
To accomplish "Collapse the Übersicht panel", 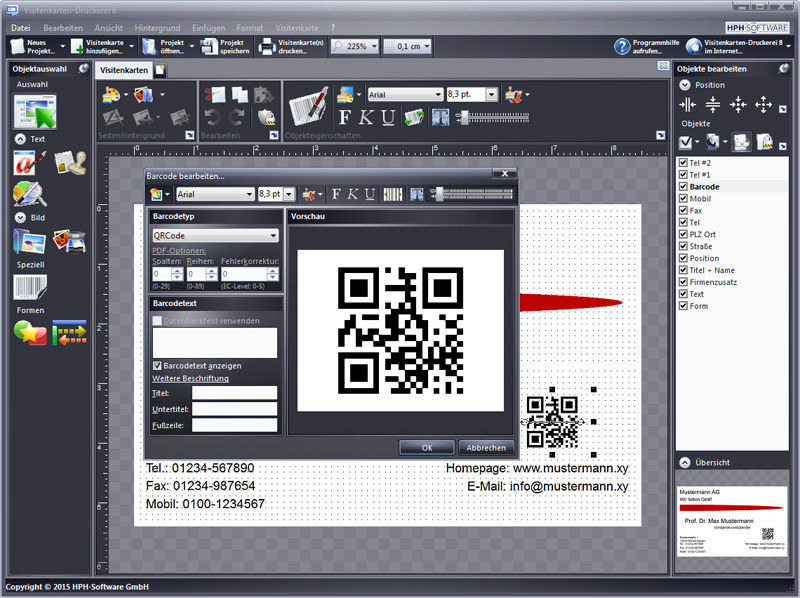I will (x=685, y=462).
